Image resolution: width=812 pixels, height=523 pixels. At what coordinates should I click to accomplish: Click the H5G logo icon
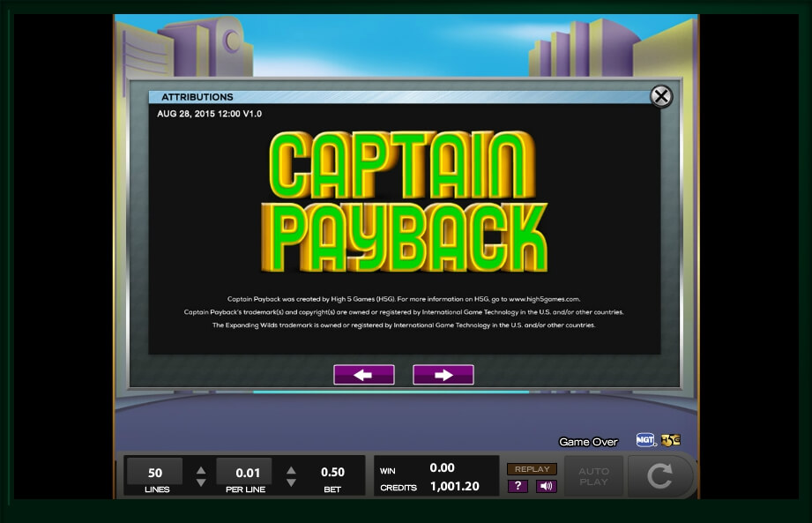coord(671,439)
